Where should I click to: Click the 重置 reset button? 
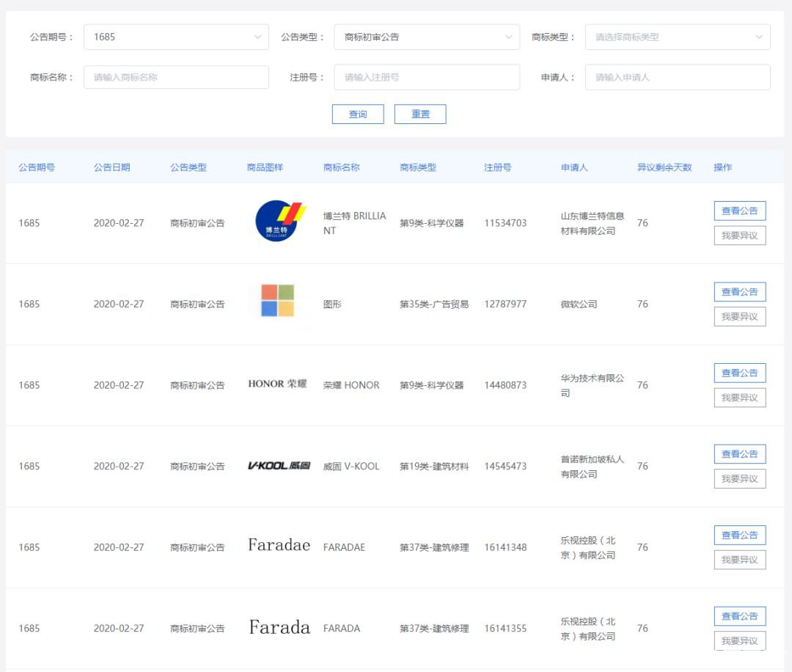[x=420, y=114]
